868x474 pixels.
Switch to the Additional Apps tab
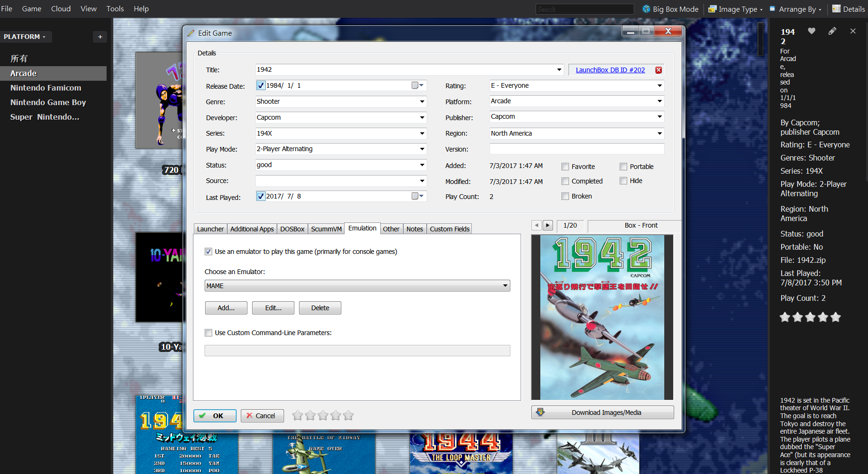pos(252,229)
